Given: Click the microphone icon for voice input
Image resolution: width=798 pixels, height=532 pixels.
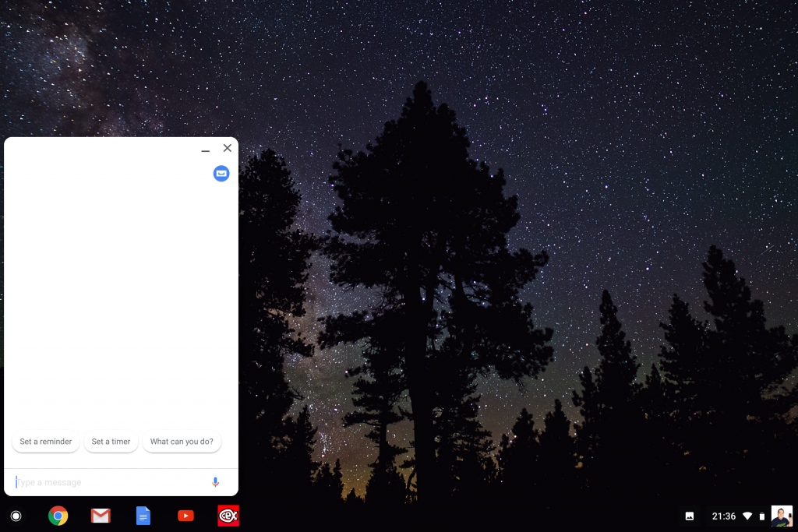Looking at the screenshot, I should click(215, 482).
